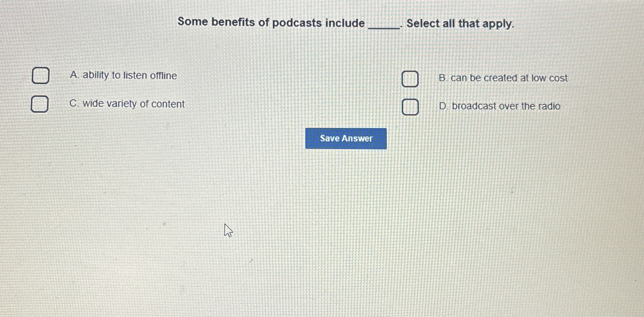
Task: Choose the 'wide variety of content' text
Action: point(134,104)
